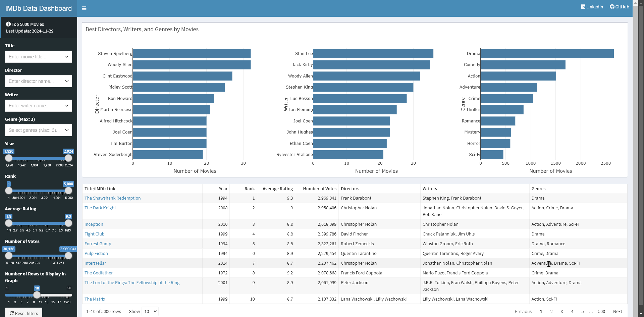Sort by Directors column header
Screen dimensions: 644x317
click(379, 189)
